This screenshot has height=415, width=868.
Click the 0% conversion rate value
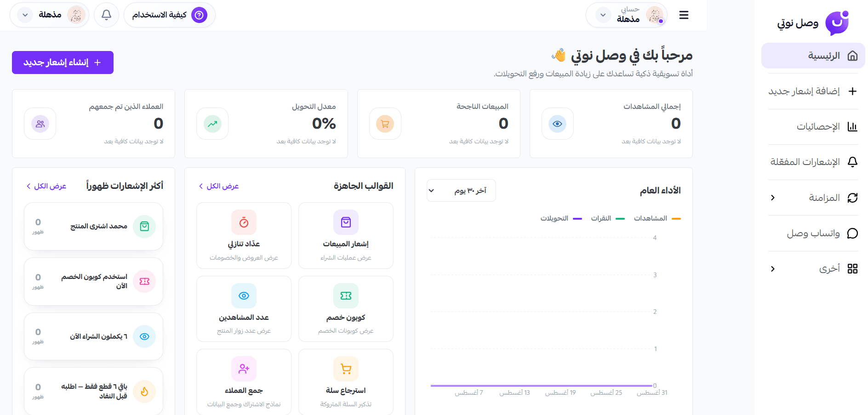[324, 124]
